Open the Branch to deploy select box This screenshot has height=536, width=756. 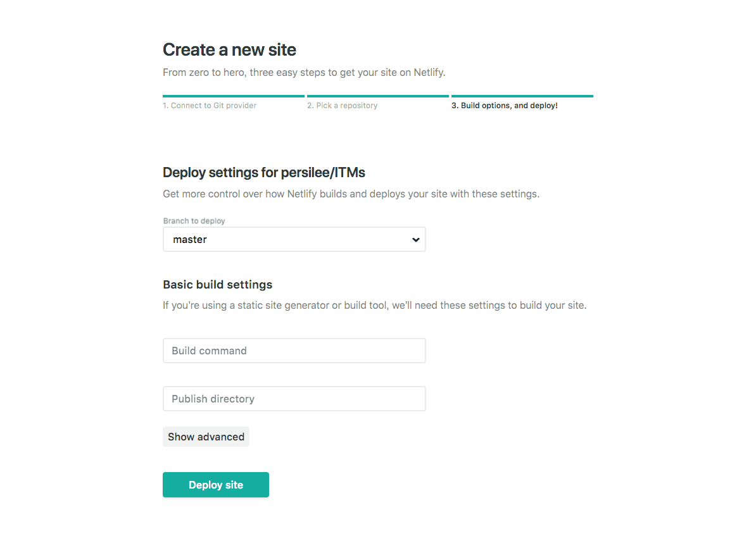pos(294,240)
